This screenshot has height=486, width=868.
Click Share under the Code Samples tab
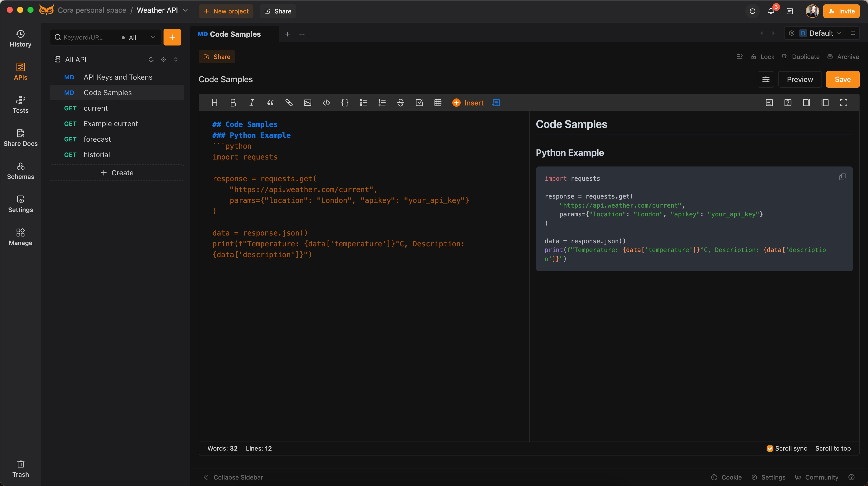217,57
